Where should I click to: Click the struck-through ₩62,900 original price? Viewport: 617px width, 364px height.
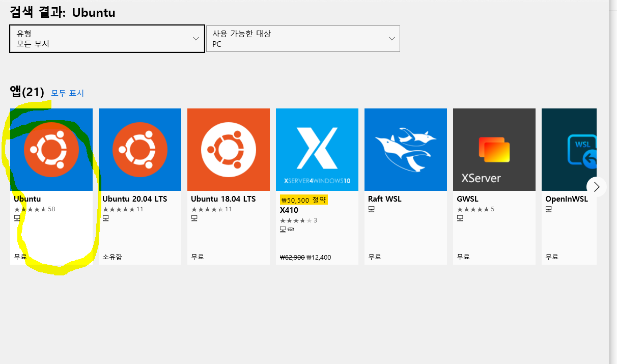tap(292, 258)
